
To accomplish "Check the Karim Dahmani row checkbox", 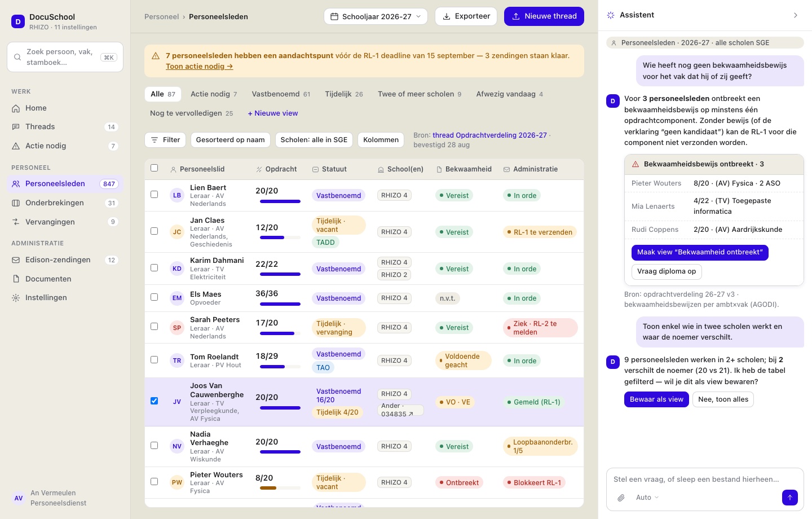I will [x=155, y=268].
